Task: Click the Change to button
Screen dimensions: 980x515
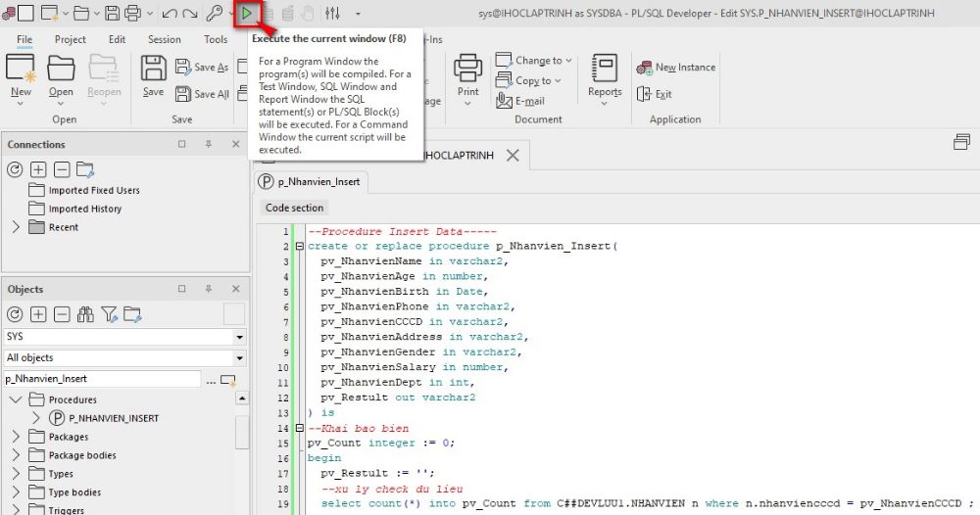Action: [534, 60]
